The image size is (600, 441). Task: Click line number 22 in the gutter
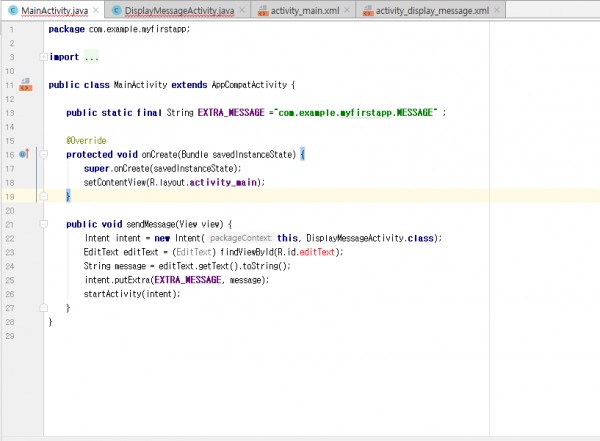point(10,238)
